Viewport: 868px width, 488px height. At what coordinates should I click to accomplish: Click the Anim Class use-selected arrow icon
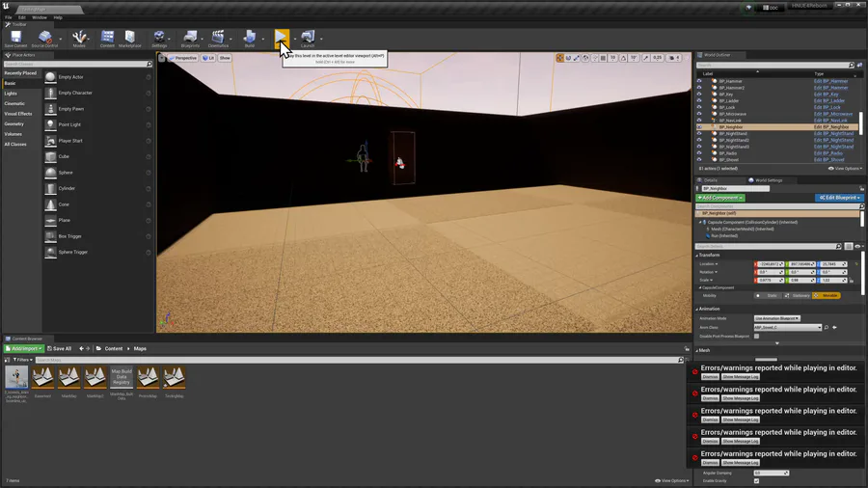[835, 328]
